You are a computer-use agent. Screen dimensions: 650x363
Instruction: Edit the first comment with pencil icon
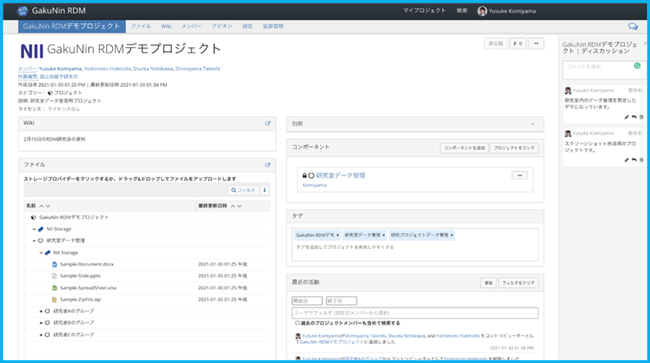point(626,117)
